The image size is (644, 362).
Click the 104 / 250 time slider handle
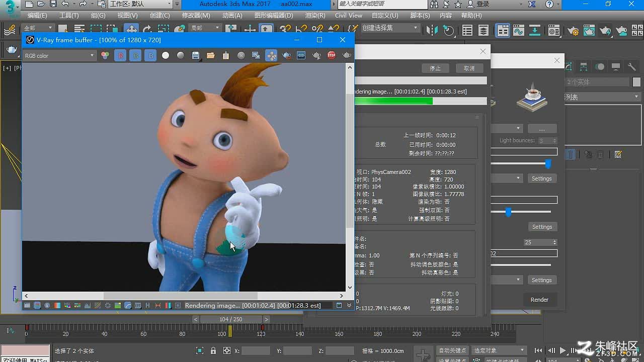(x=231, y=319)
